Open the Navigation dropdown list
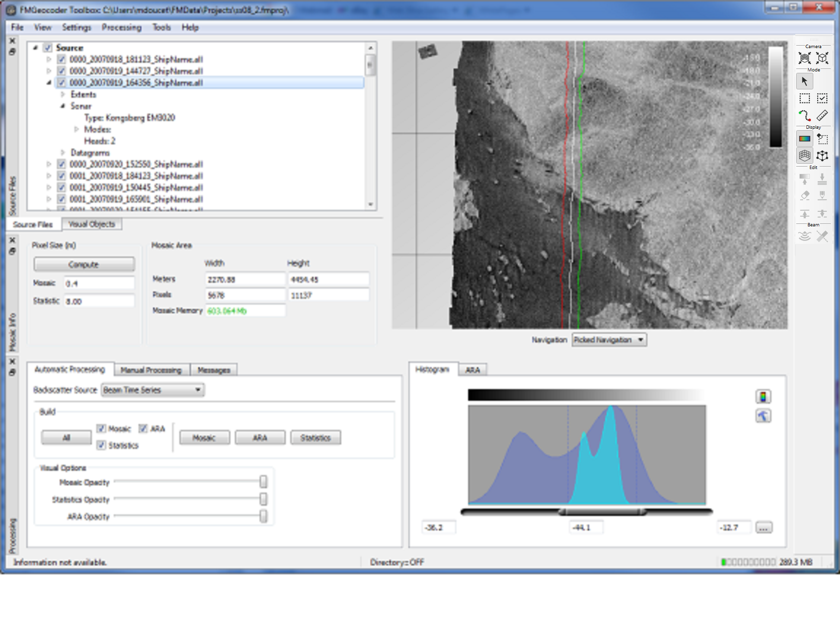Screen dimensions: 840x631 [609, 340]
